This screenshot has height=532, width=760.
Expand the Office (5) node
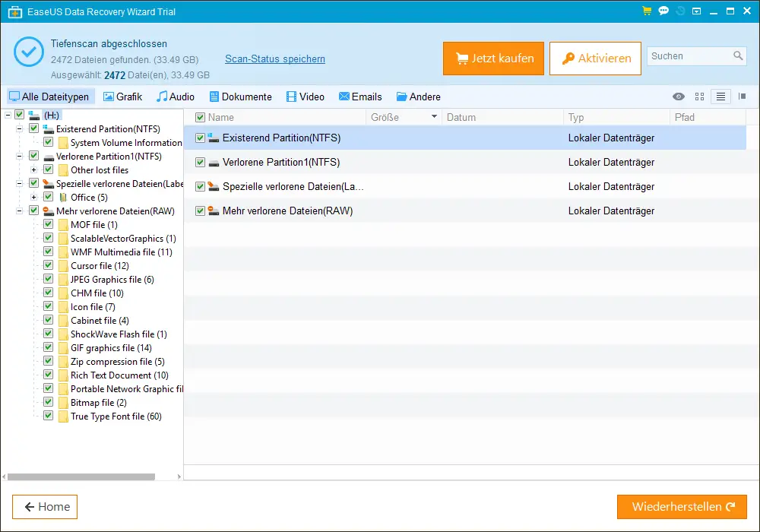pyautogui.click(x=34, y=197)
